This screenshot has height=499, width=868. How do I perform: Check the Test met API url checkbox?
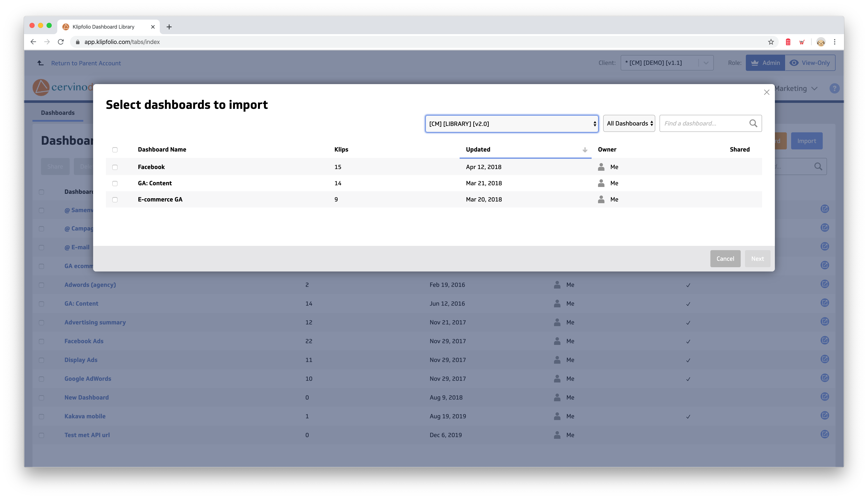tap(41, 435)
